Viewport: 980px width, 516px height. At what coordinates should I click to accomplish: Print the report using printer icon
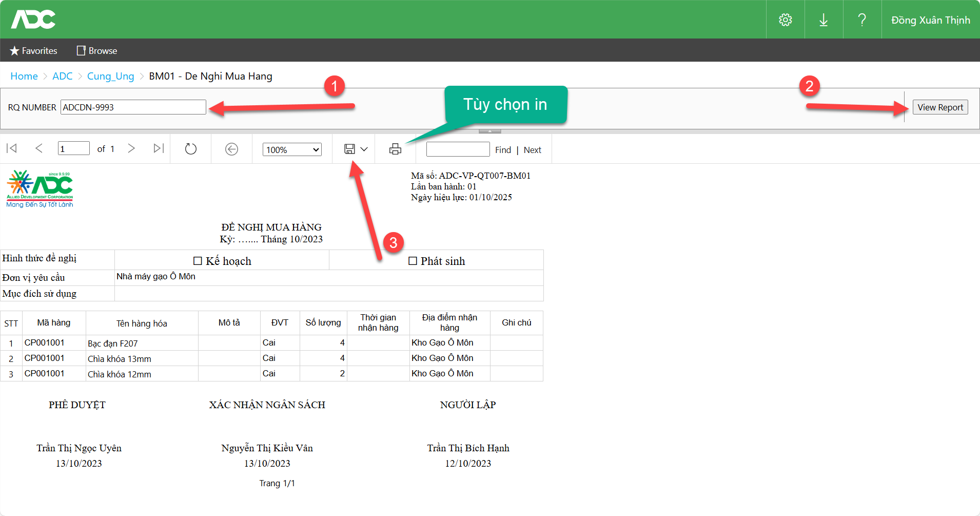point(395,149)
